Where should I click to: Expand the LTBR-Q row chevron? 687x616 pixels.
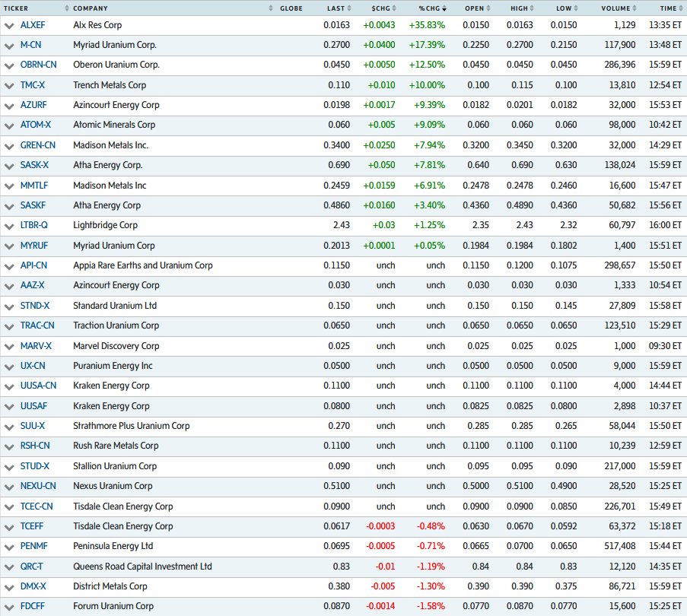pyautogui.click(x=9, y=227)
